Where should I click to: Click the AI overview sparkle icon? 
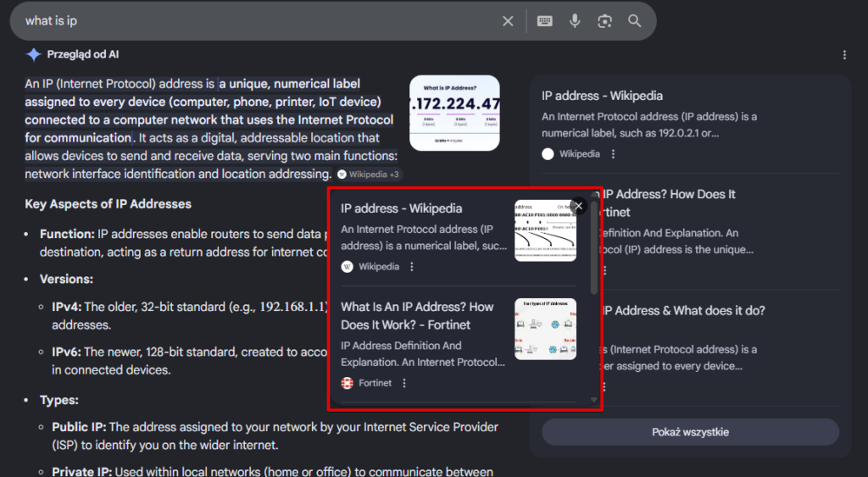pos(34,54)
